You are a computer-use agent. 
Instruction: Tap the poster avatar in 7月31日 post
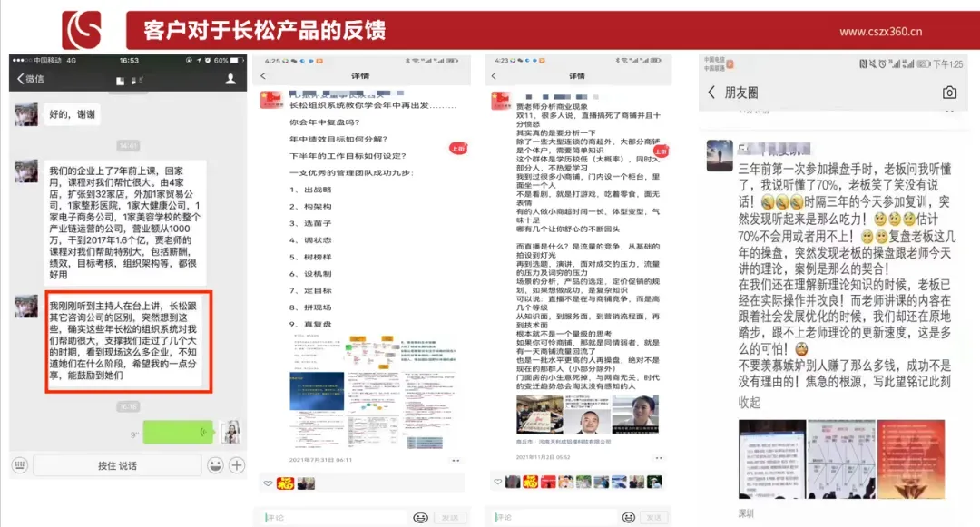point(271,100)
